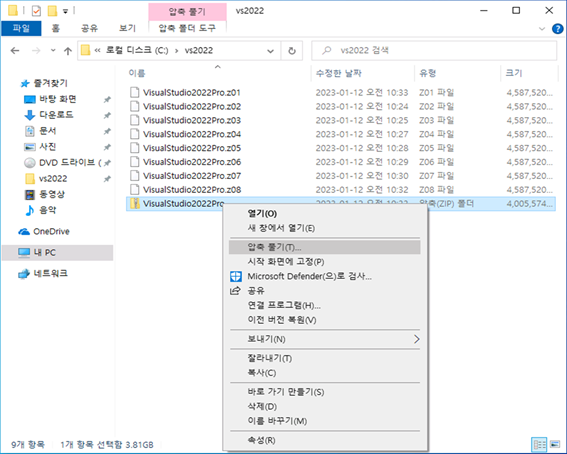Refresh the vs2022 folder view
Viewport: 567px width, 454px height.
click(x=292, y=51)
